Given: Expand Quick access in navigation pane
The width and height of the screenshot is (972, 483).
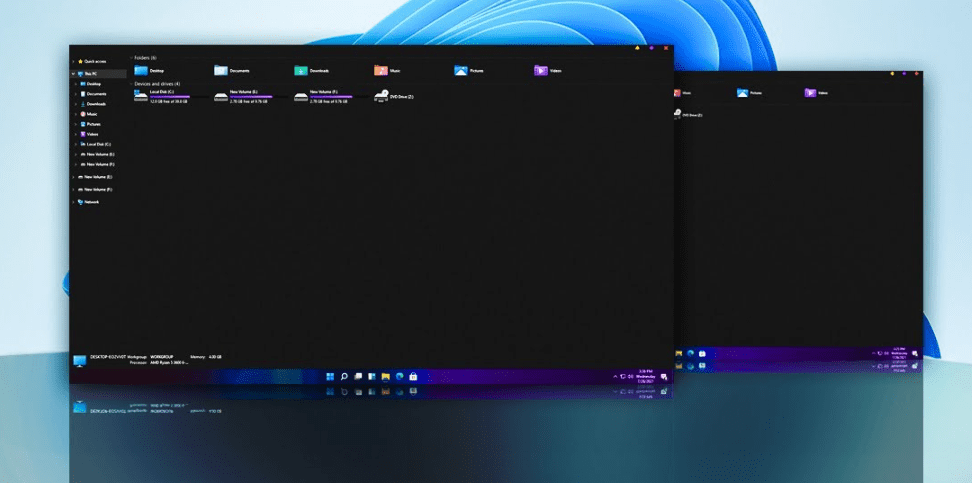Looking at the screenshot, I should pos(74,61).
